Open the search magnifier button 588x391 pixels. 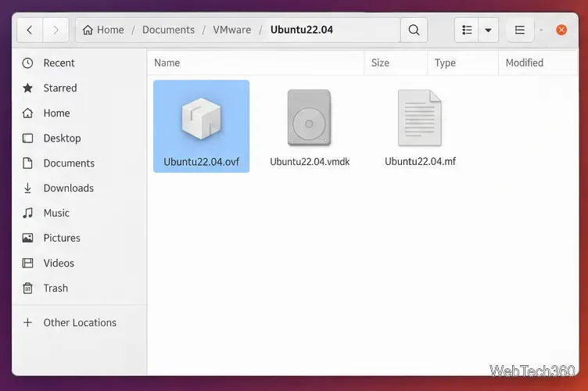click(414, 30)
